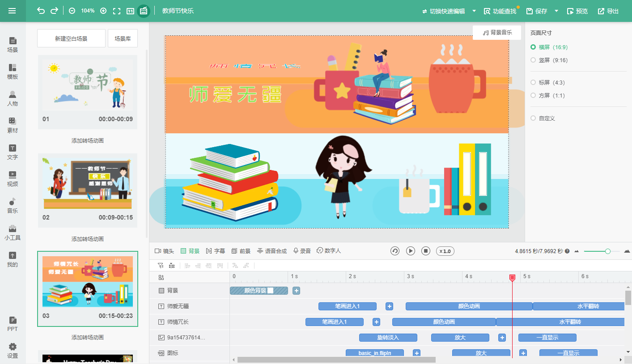Open the hamburger main menu

(12, 11)
